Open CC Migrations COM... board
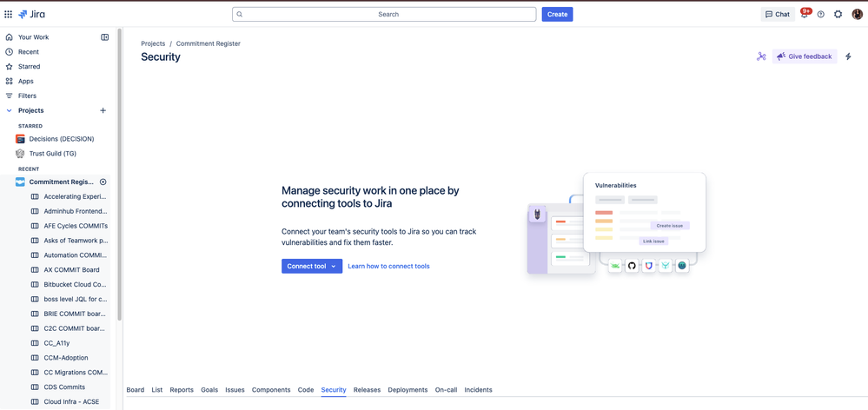868x410 pixels. pyautogui.click(x=76, y=373)
